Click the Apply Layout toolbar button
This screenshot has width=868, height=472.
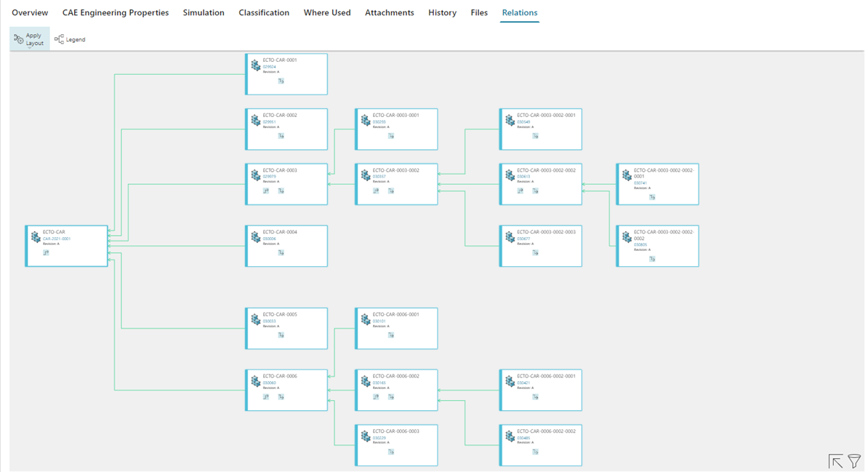(29, 39)
